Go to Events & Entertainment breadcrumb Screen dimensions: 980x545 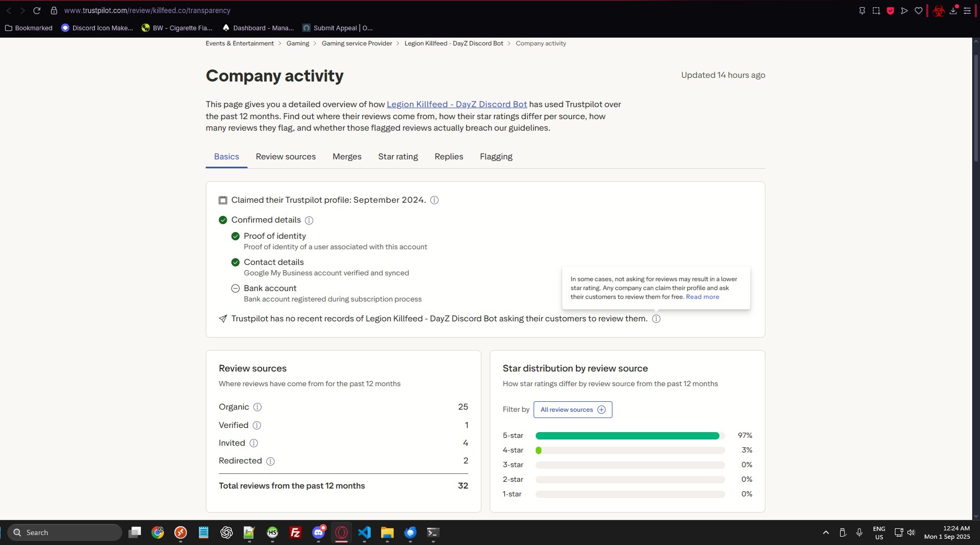pos(240,43)
